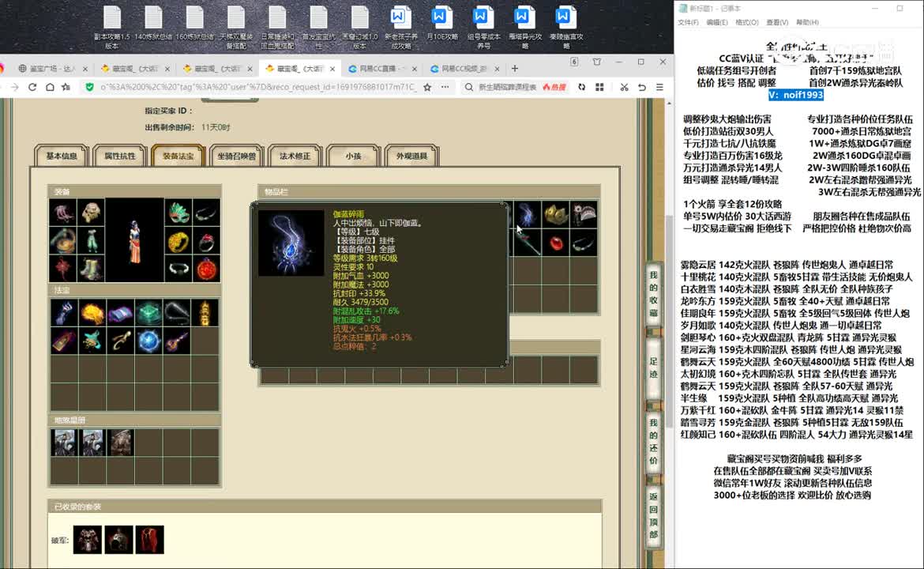924x569 pixels.
Task: Switch to the 外观道具 tab
Action: pos(411,156)
